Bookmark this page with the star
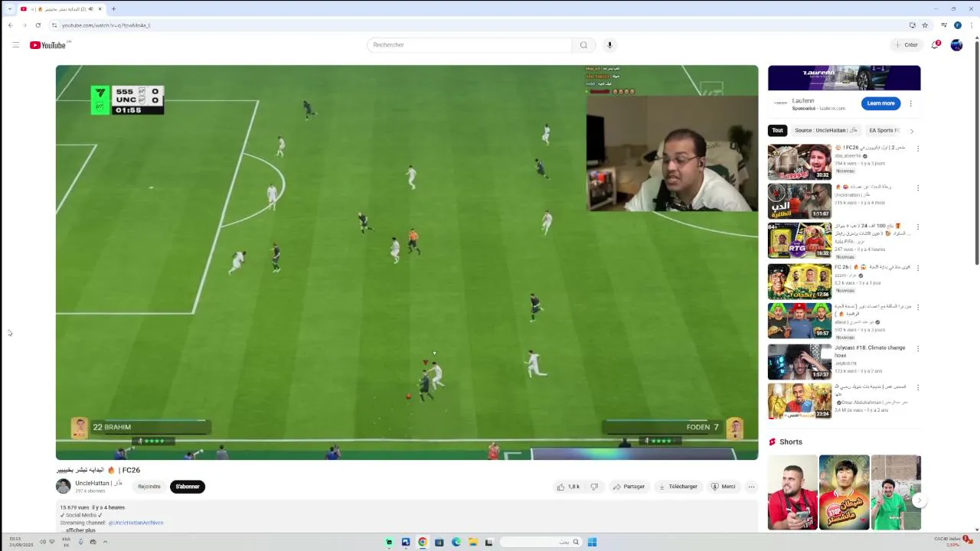The image size is (980, 551). 925,25
